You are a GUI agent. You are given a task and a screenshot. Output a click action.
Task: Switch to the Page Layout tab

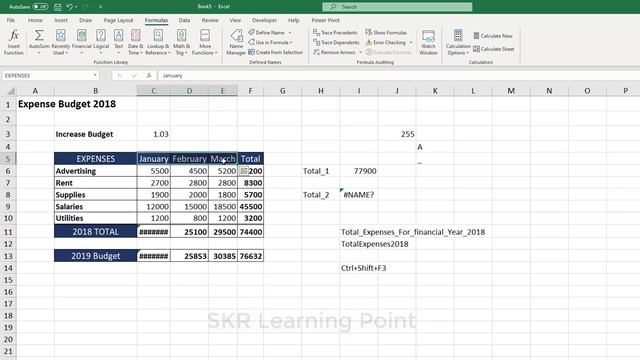coord(118,20)
